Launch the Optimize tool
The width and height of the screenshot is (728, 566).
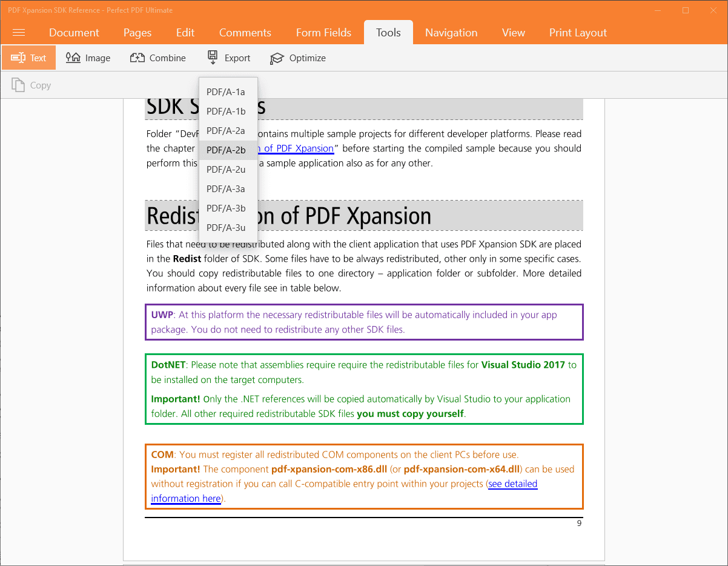coord(298,58)
